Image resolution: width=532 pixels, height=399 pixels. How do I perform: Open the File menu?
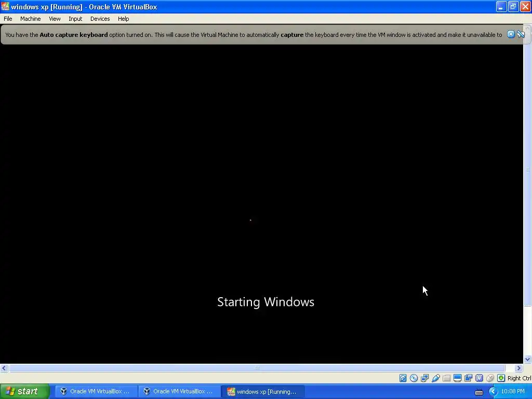point(8,19)
